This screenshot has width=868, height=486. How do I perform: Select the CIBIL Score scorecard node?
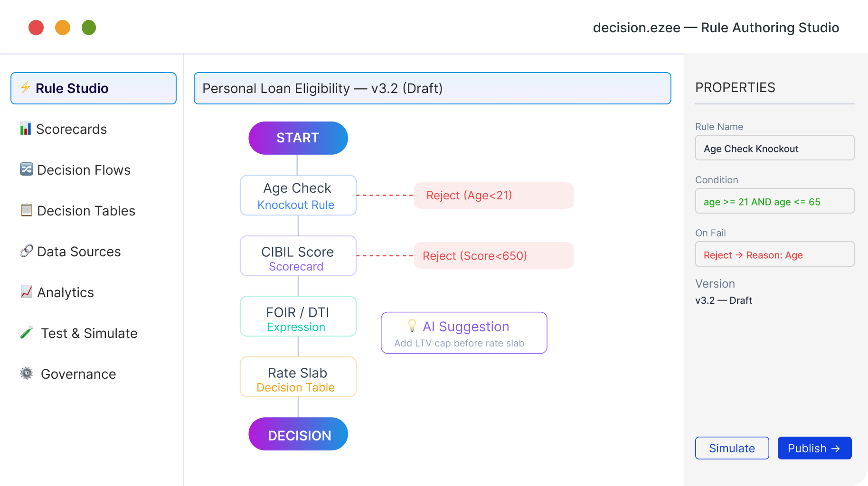point(298,256)
